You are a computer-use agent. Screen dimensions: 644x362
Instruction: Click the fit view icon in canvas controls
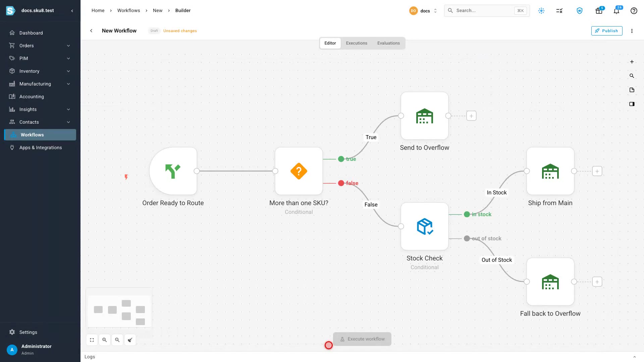coord(92,340)
